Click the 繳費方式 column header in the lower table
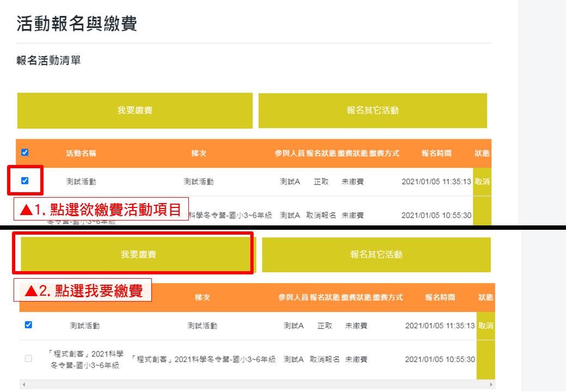Image resolution: width=566 pixels, height=392 pixels. pyautogui.click(x=388, y=297)
